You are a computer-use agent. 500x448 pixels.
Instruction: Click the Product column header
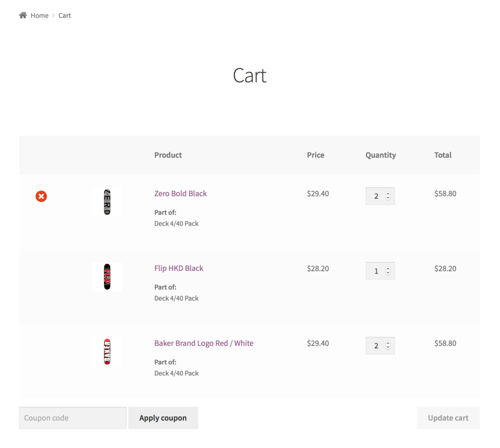[x=168, y=155]
